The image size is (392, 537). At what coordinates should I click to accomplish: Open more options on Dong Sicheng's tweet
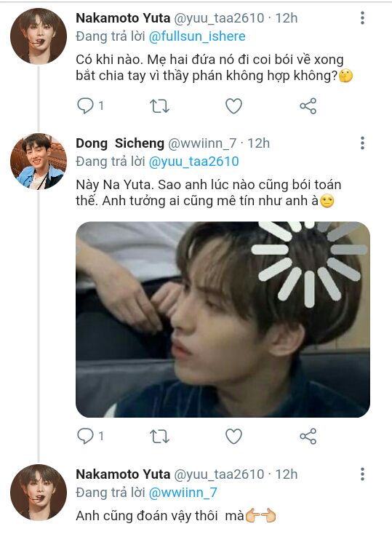(362, 143)
